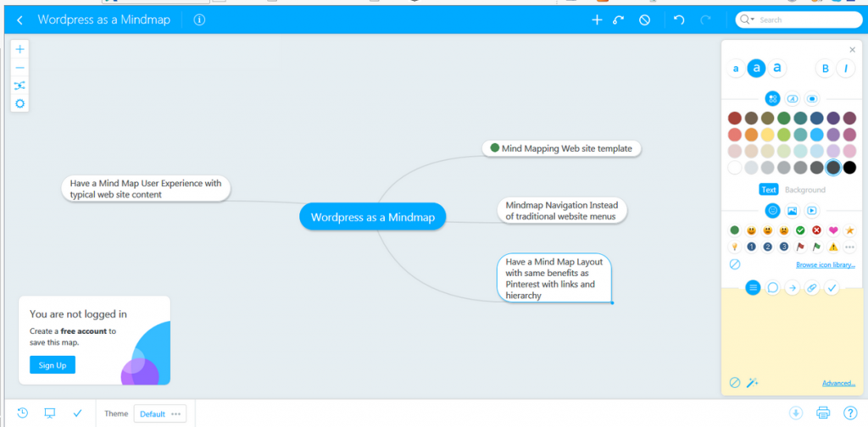Open the notes tab
Screen dimensions: 868x427
point(753,287)
